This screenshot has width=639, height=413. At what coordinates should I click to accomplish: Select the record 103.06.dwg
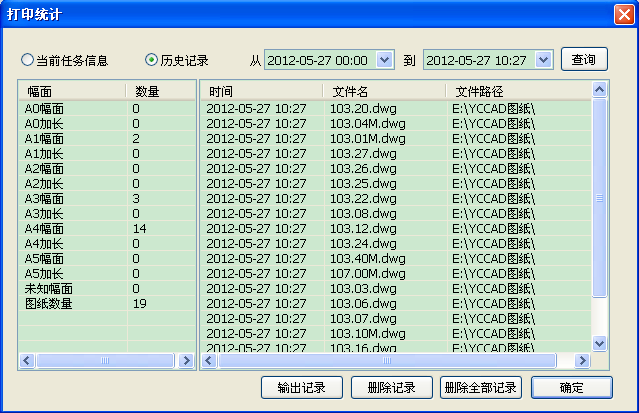point(396,304)
